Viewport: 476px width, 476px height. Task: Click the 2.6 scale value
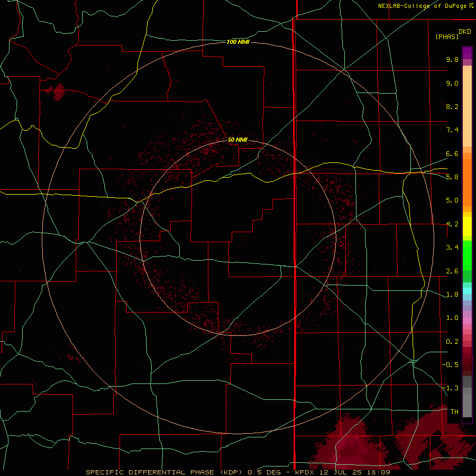[452, 271]
